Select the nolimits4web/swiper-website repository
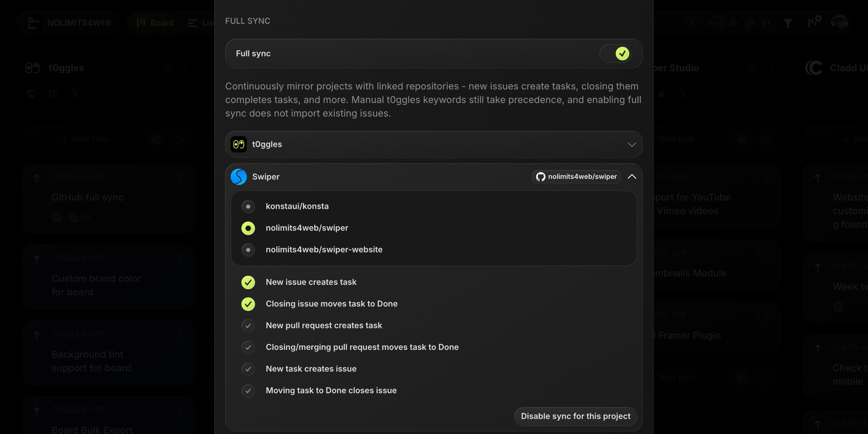 [248, 250]
